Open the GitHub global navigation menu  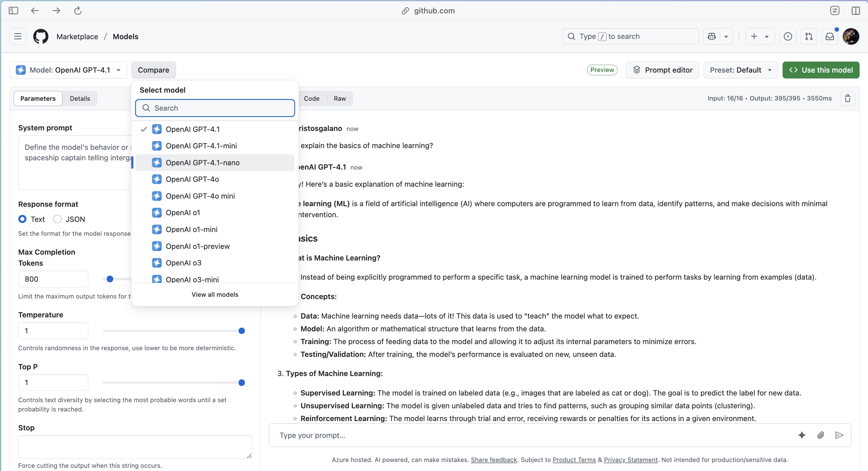pyautogui.click(x=18, y=36)
